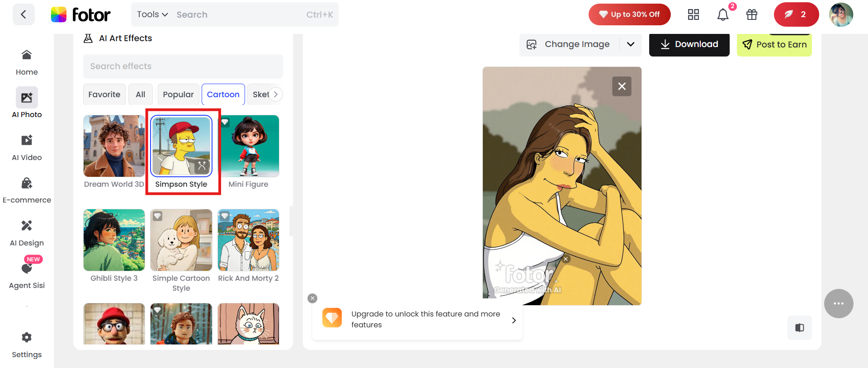Select the Cartoon tab

click(x=223, y=94)
